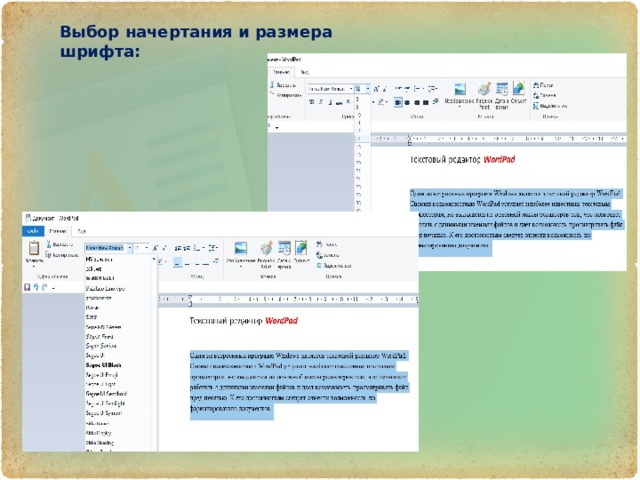640x480 pixels.
Task: Decrease indent in lower window
Action: pos(178,248)
